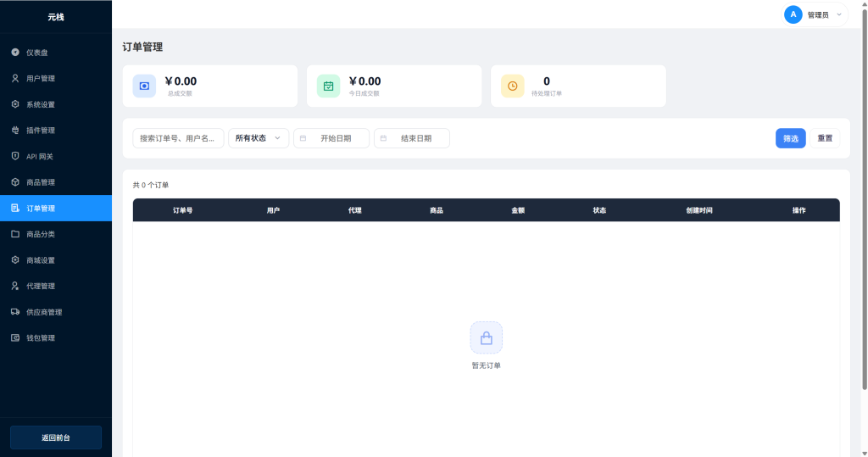
Task: Click the 商城设置 gear icon
Action: (15, 259)
